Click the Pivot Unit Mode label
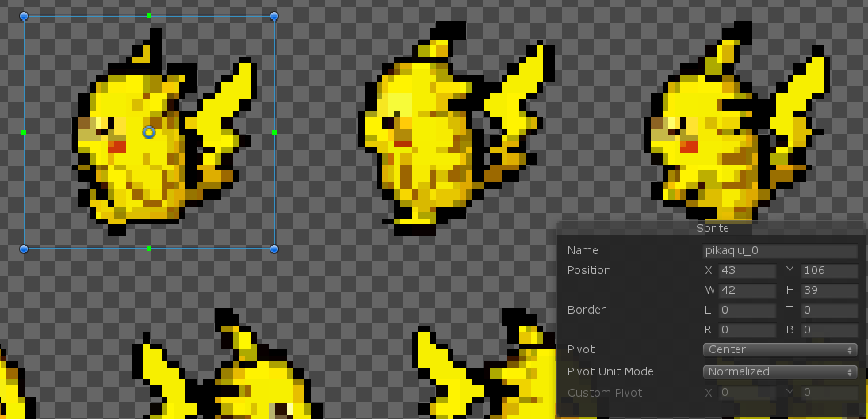Image resolution: width=868 pixels, height=419 pixels. 610,371
